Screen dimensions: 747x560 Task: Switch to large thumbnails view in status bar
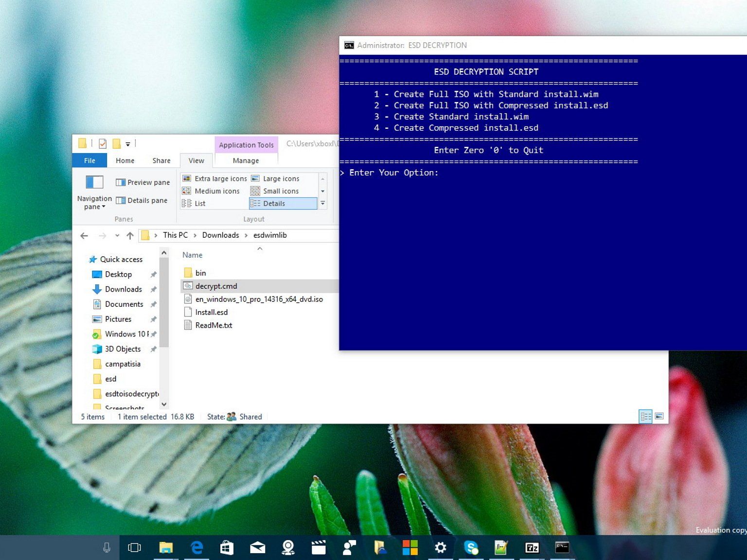659,416
